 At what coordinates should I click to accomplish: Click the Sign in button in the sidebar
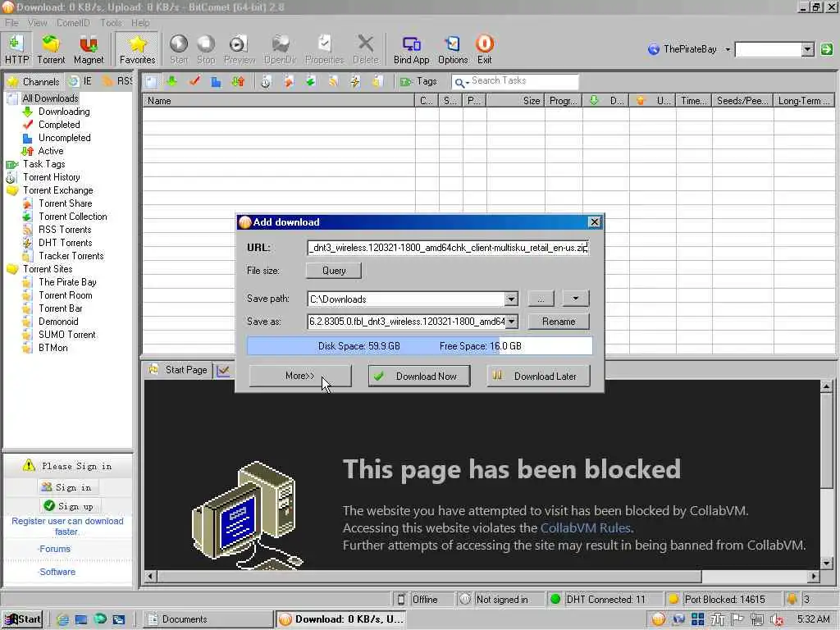[67, 487]
